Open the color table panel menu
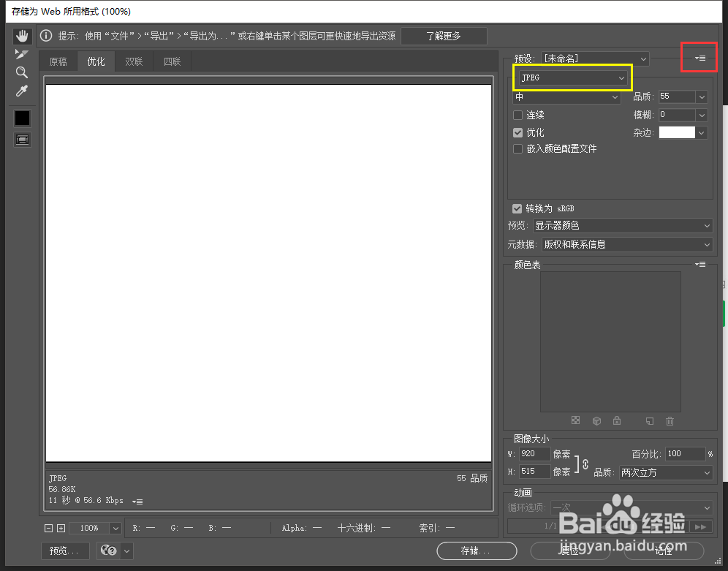 tap(699, 264)
